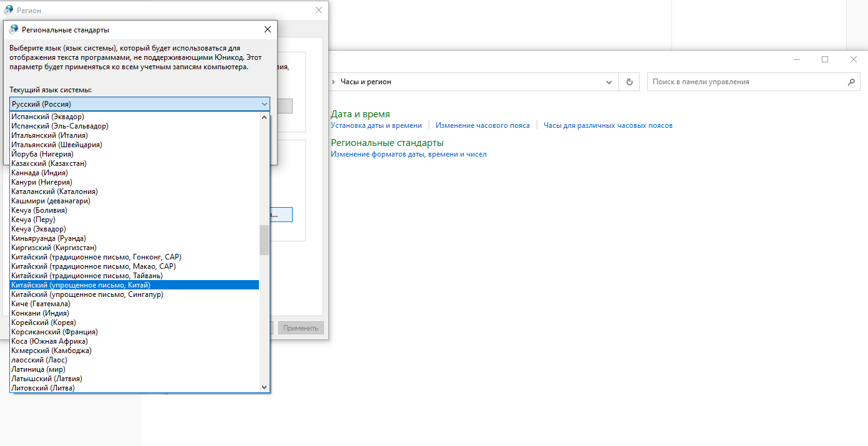The height and width of the screenshot is (446, 868).
Task: Select Коса (Южная Африка) language
Action: click(x=134, y=341)
